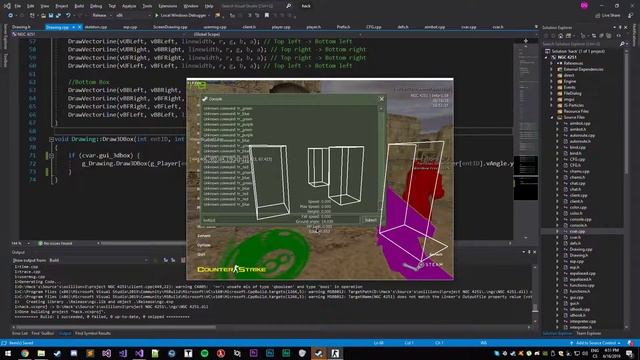
Task: Select aimbot.cpp in Solution Explorer
Action: 580,123
